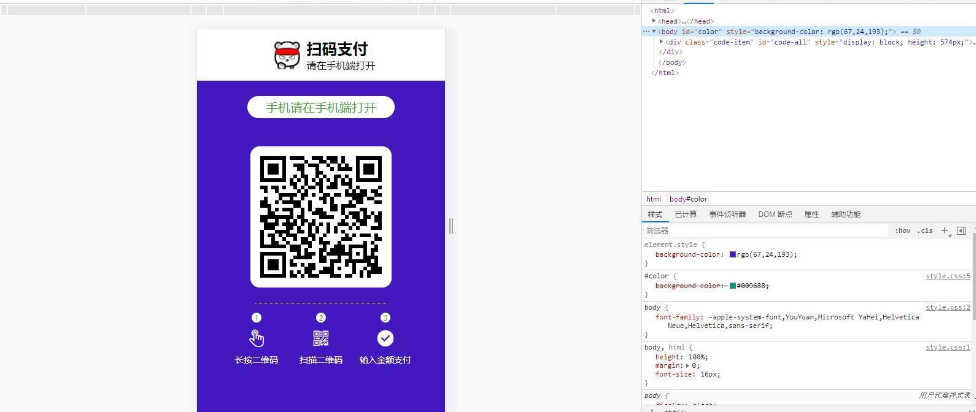The width and height of the screenshot is (976, 412).
Task: Click the 请在手机端打开 subtitle text
Action: tap(340, 65)
